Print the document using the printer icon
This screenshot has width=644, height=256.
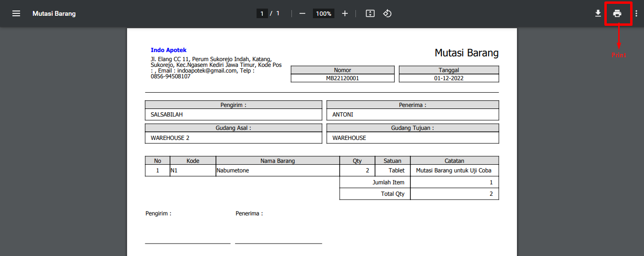(617, 13)
